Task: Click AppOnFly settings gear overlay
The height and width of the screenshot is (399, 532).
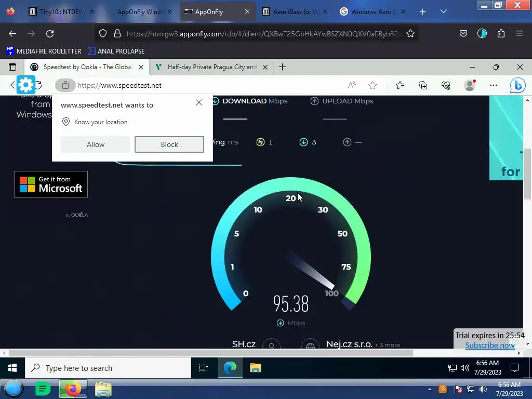Action: tap(26, 85)
